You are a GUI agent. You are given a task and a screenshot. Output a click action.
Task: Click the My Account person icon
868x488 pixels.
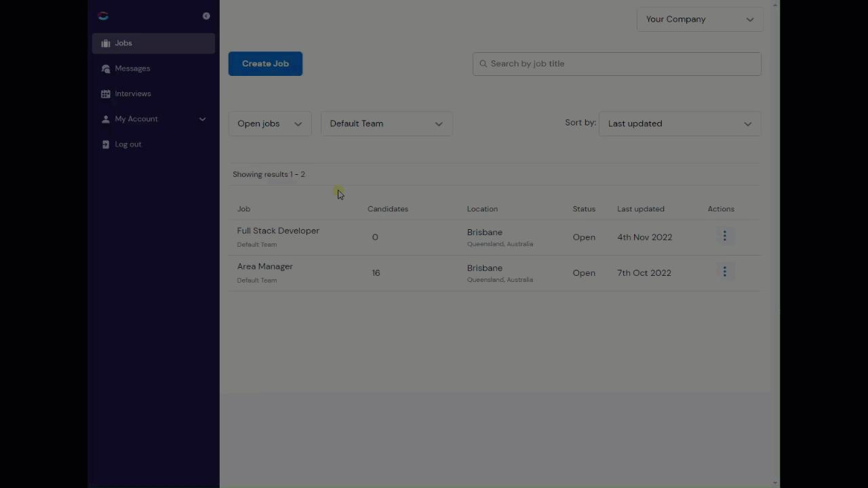click(106, 119)
